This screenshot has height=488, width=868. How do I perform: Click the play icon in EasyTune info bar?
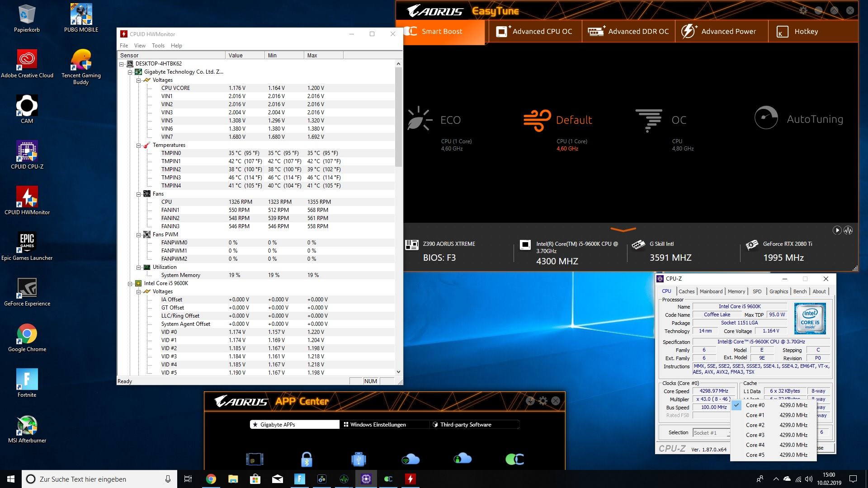[837, 230]
